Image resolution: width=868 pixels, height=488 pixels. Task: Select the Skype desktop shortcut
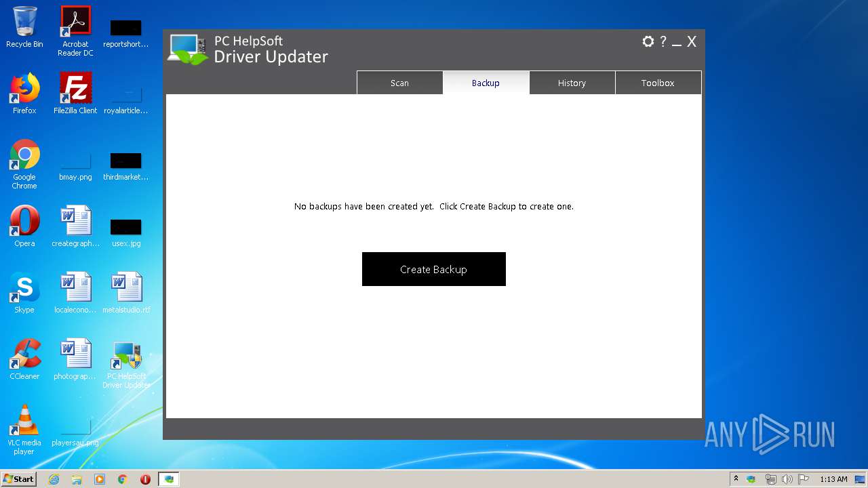24,293
